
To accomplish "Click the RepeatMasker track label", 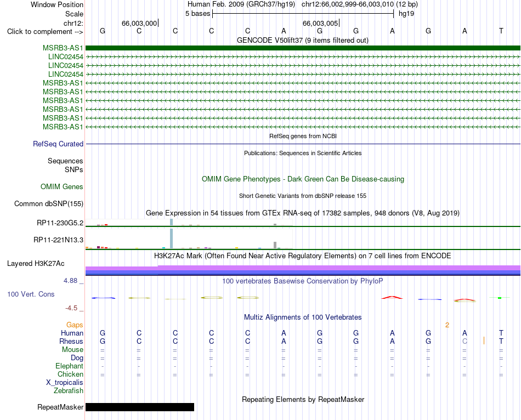I will pyautogui.click(x=60, y=407).
